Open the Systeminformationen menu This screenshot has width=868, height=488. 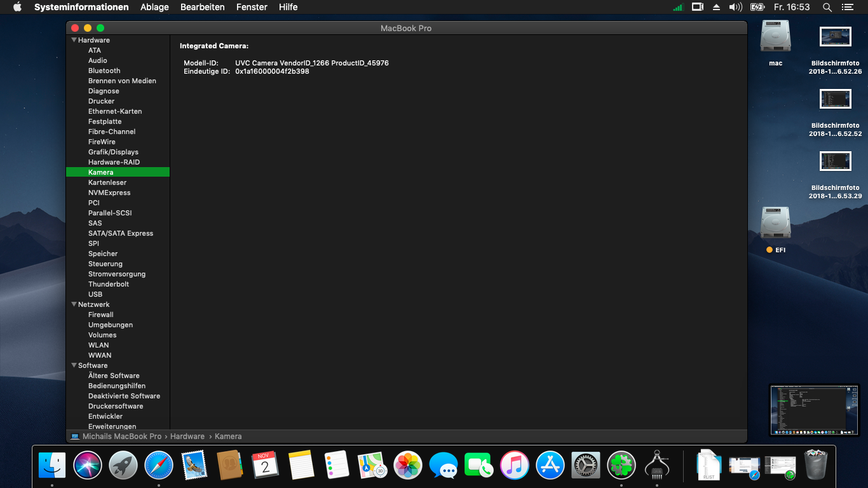[x=81, y=7]
